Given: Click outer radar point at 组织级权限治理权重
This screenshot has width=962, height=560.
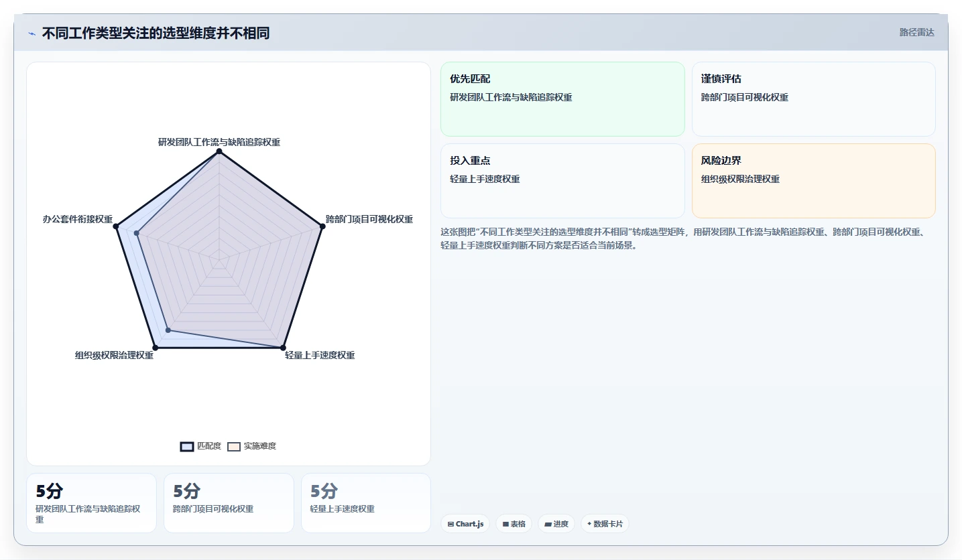Looking at the screenshot, I should pyautogui.click(x=156, y=347).
